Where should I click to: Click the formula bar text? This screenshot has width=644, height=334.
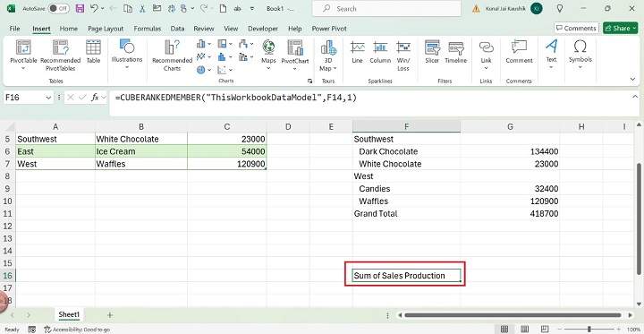coord(236,98)
